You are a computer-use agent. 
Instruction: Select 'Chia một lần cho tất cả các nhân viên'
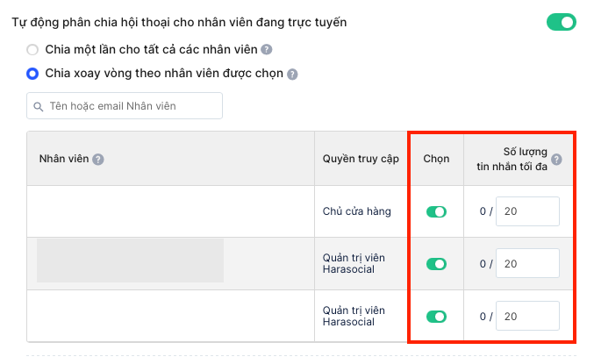[32, 50]
